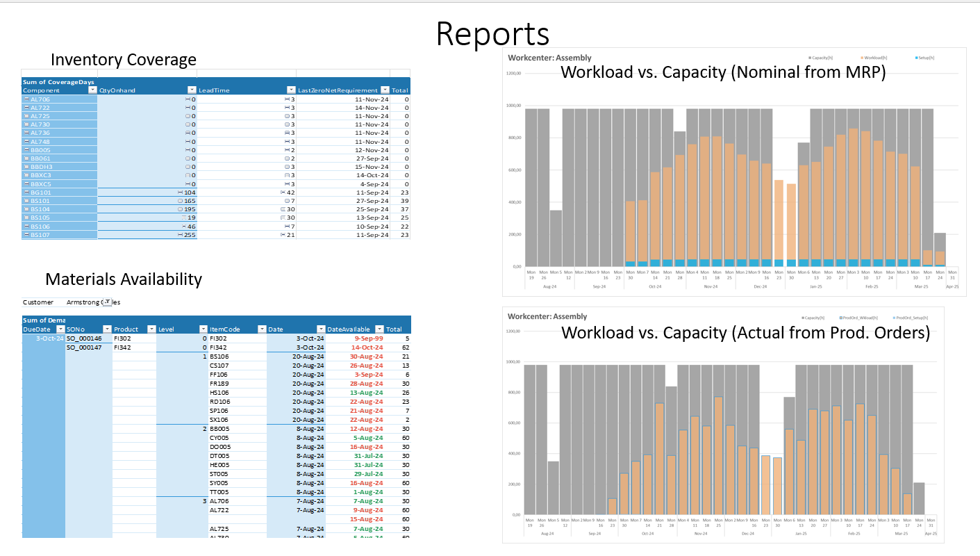Screen dimensions: 980x556
Task: Open the DueDate column filter dropdown
Action: (60, 329)
